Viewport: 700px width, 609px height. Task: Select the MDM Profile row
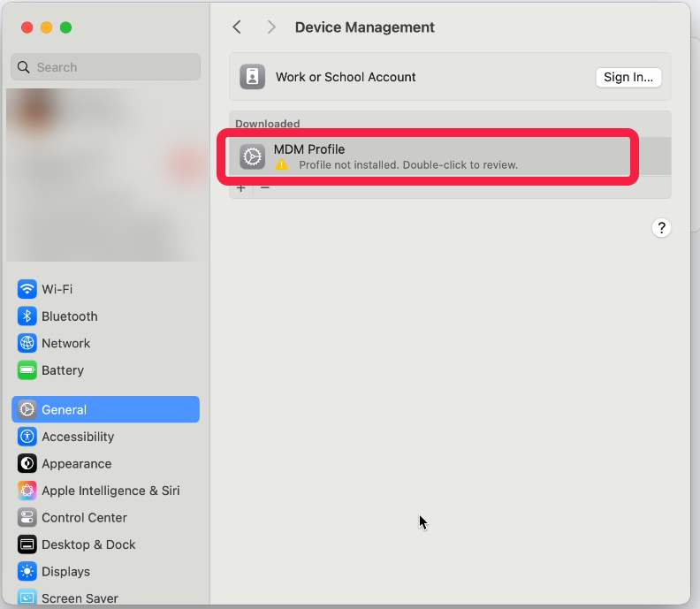point(450,156)
